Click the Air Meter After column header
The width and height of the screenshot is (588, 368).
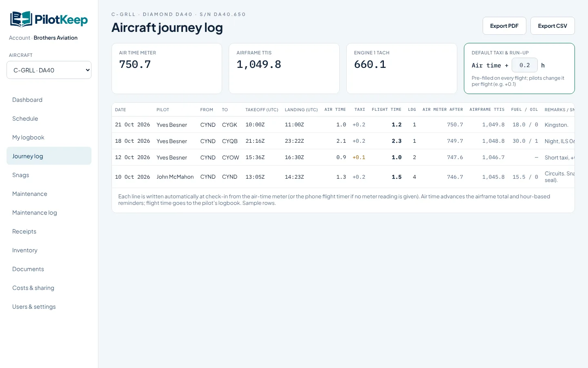click(x=443, y=110)
